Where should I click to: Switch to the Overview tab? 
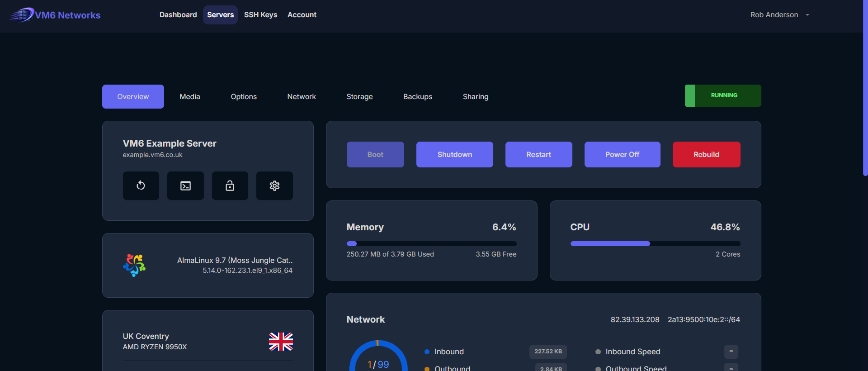click(x=133, y=96)
